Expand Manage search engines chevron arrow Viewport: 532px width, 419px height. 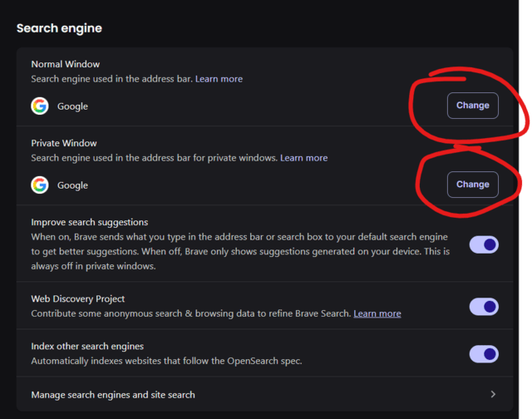(493, 394)
